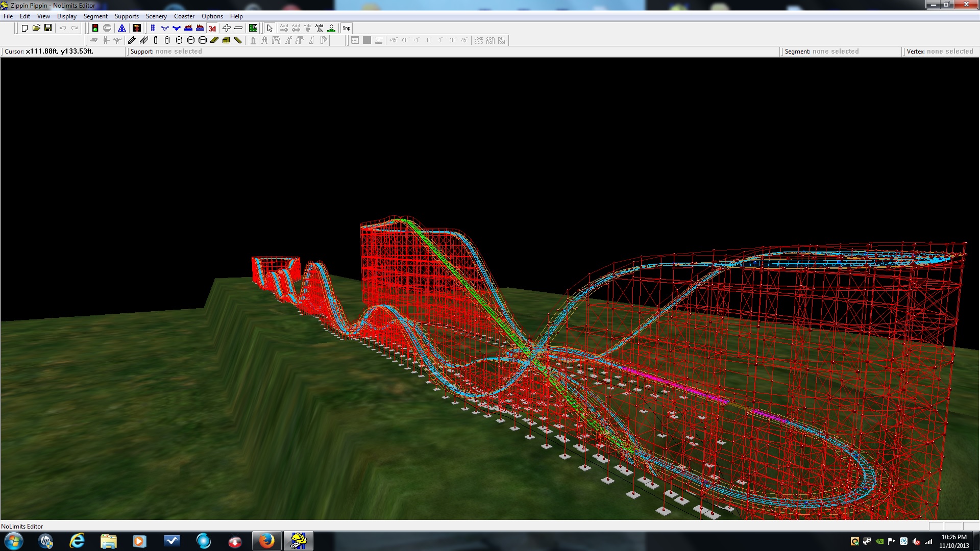Click the +45° roll button

(393, 40)
